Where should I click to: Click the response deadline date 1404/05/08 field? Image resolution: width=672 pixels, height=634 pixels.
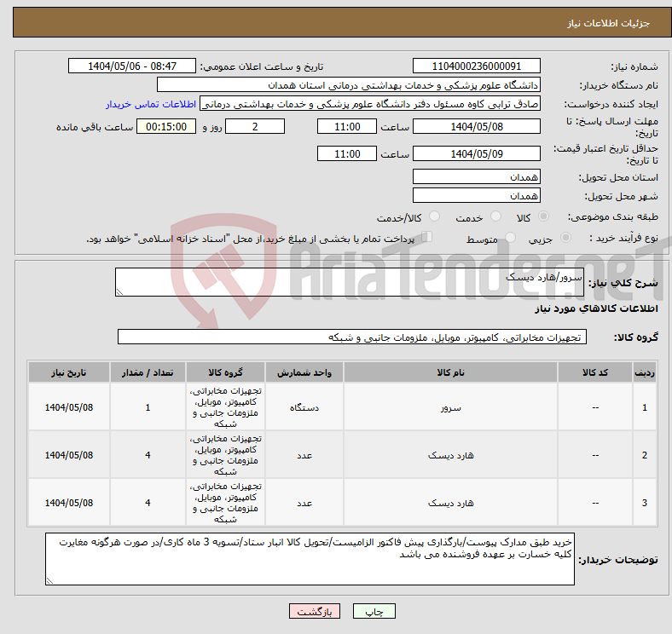point(476,126)
